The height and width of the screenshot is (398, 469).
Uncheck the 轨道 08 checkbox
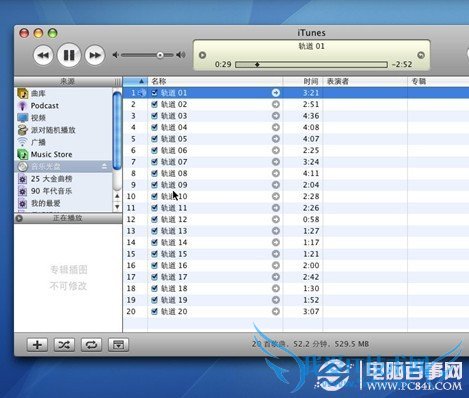154,173
